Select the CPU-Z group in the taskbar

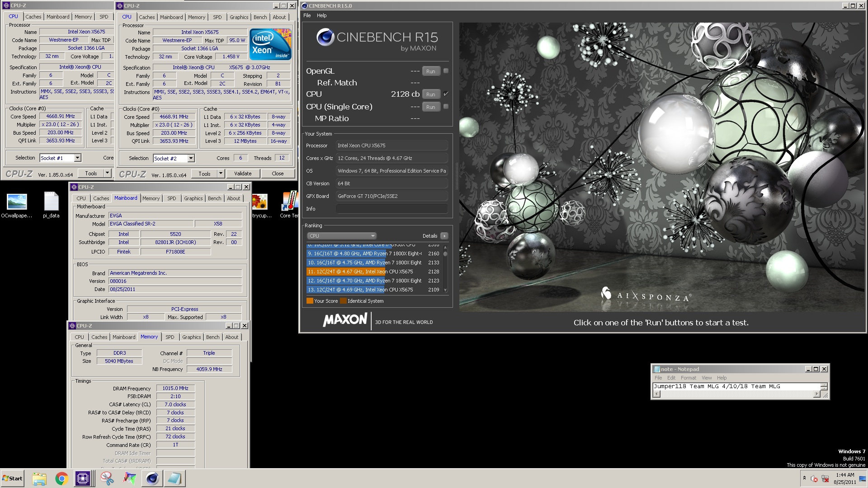83,479
